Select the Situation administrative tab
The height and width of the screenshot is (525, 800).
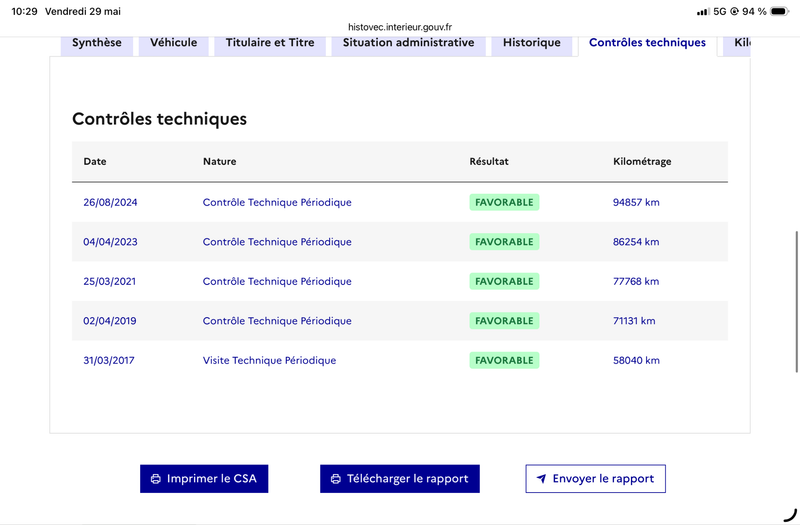tap(409, 43)
